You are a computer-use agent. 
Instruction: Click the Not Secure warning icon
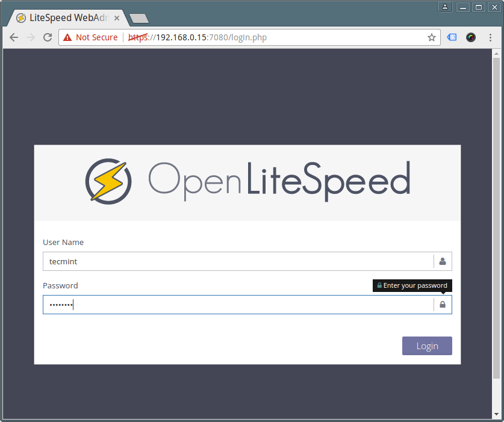pyautogui.click(x=67, y=37)
